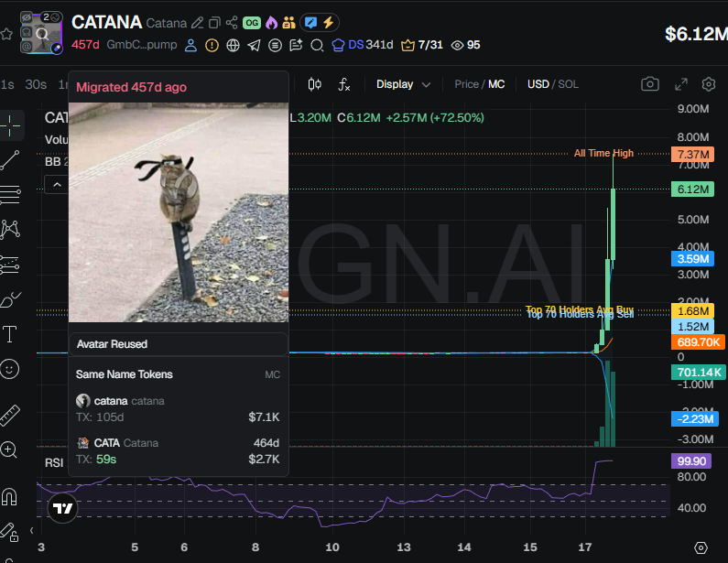Collapse the indicator legend caret
Screen dimensions: 728x563
click(x=57, y=185)
